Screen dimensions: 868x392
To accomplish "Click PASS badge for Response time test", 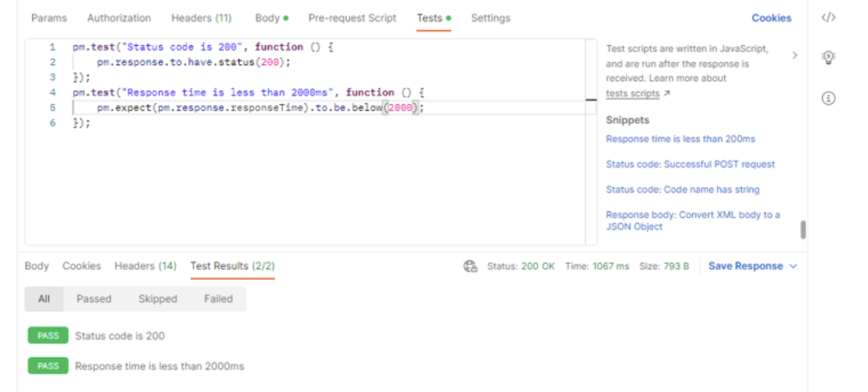I will (48, 366).
